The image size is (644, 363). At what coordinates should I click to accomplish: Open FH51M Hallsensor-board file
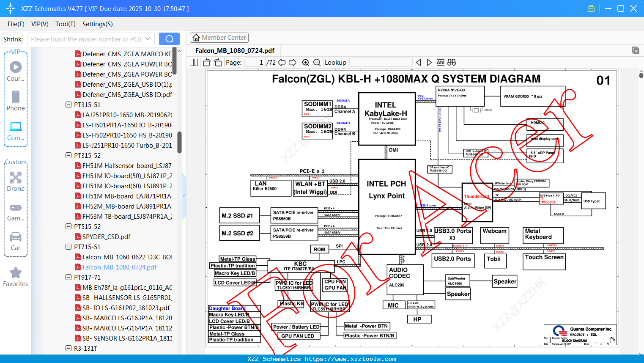127,165
